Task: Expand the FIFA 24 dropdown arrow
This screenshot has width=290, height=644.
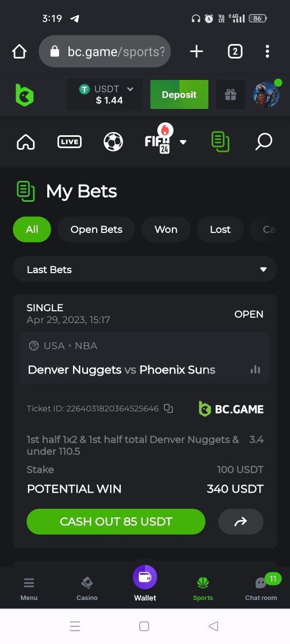Action: click(183, 142)
